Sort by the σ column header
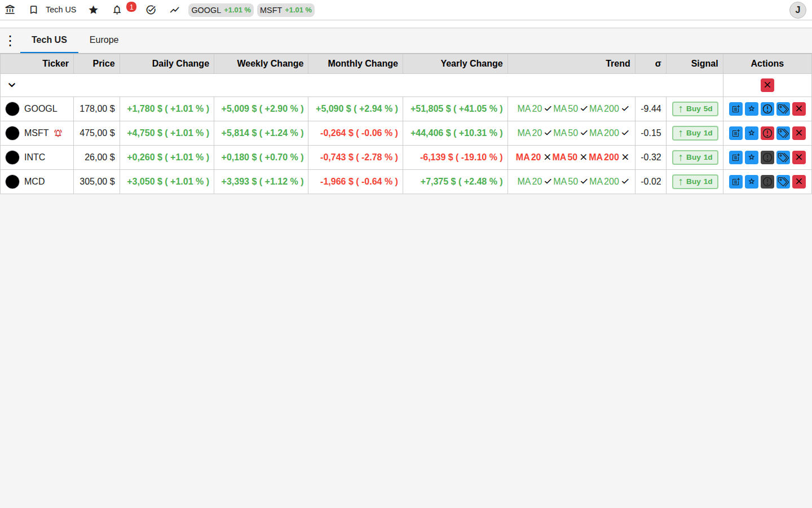812x508 pixels. click(x=651, y=64)
